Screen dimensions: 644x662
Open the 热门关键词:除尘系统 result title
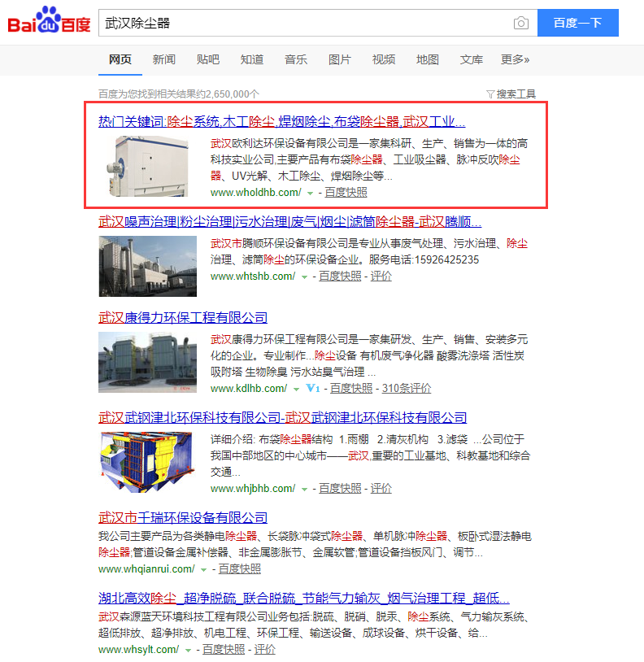[282, 122]
